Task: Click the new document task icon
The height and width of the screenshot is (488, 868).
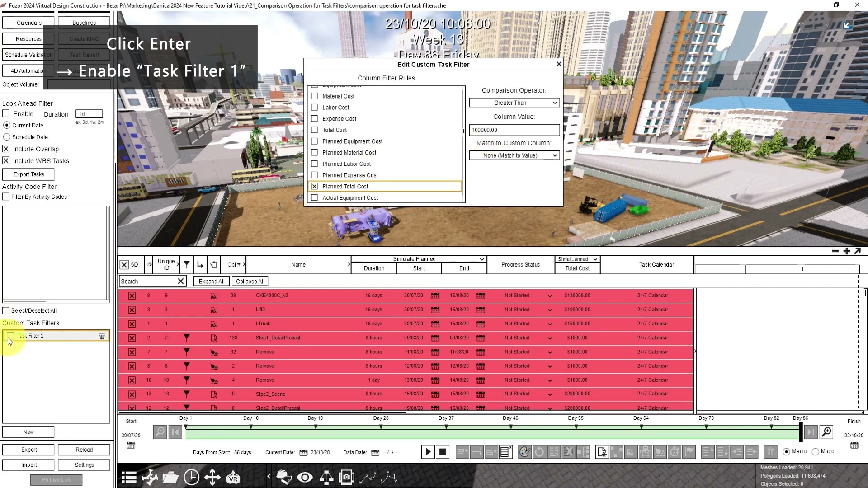Action: coord(602,452)
